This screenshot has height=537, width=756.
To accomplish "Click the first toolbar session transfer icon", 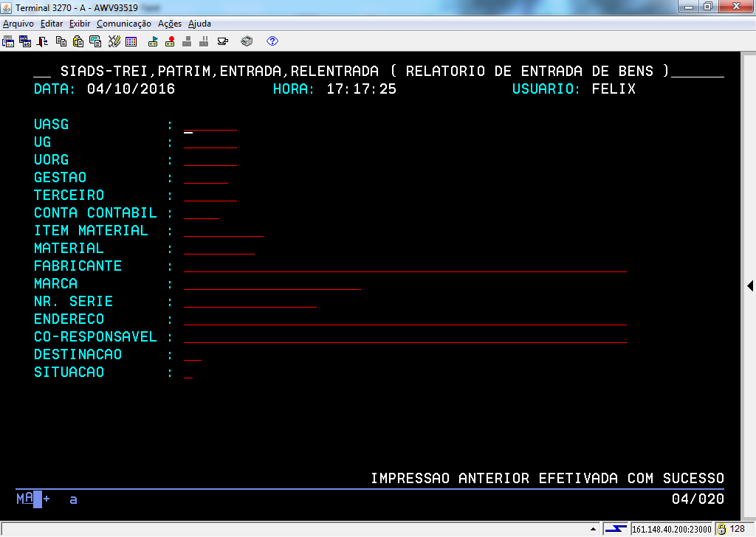I will [x=8, y=41].
